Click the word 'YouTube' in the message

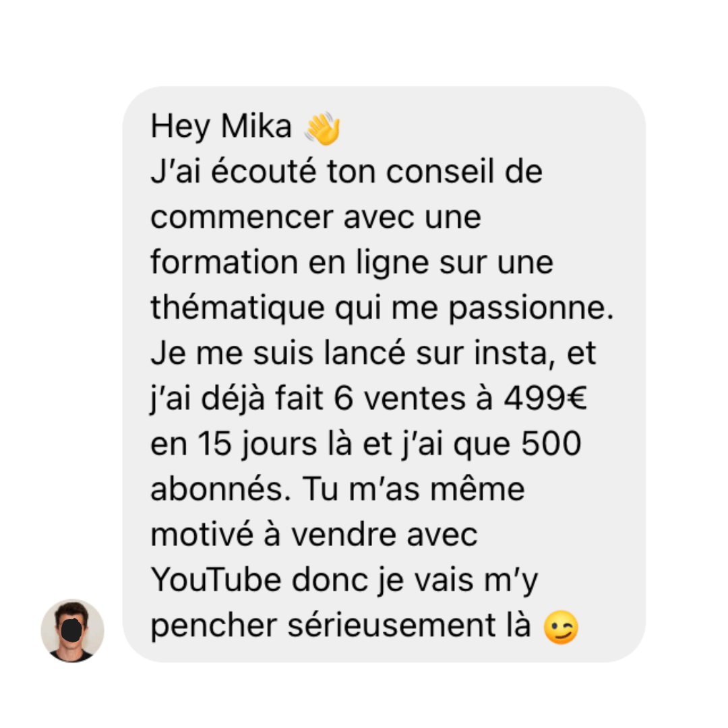tap(216, 580)
